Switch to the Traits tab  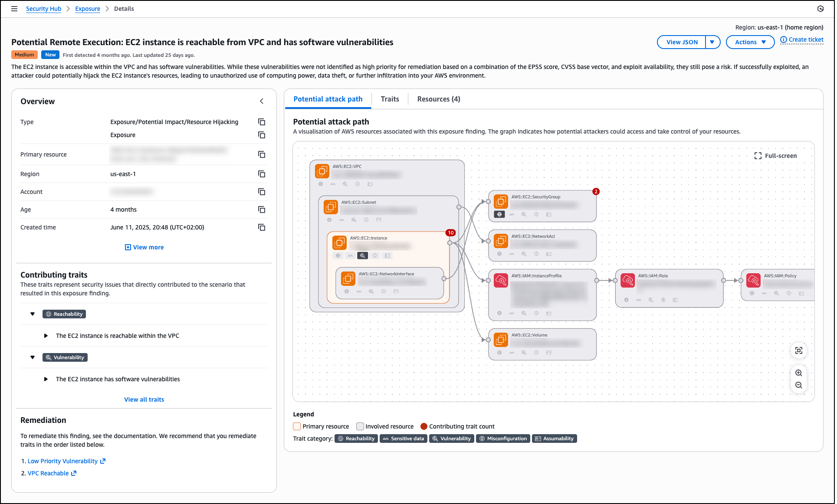coord(390,99)
